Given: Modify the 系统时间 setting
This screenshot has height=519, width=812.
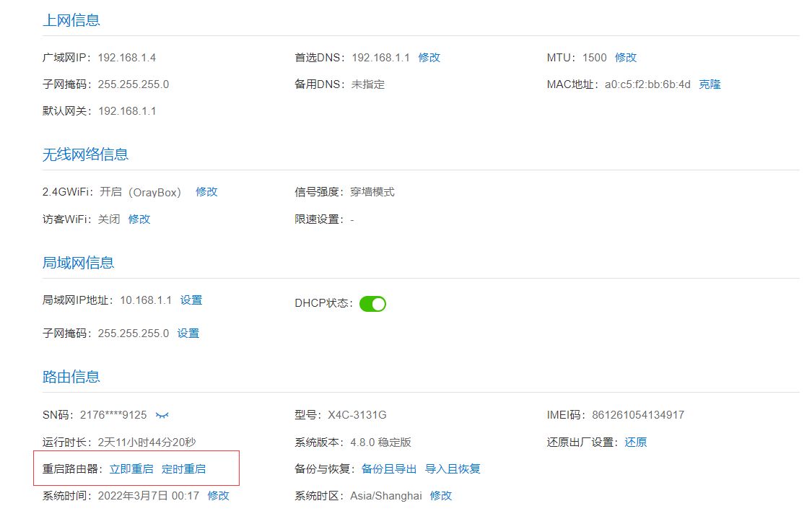Looking at the screenshot, I should pyautogui.click(x=218, y=496).
